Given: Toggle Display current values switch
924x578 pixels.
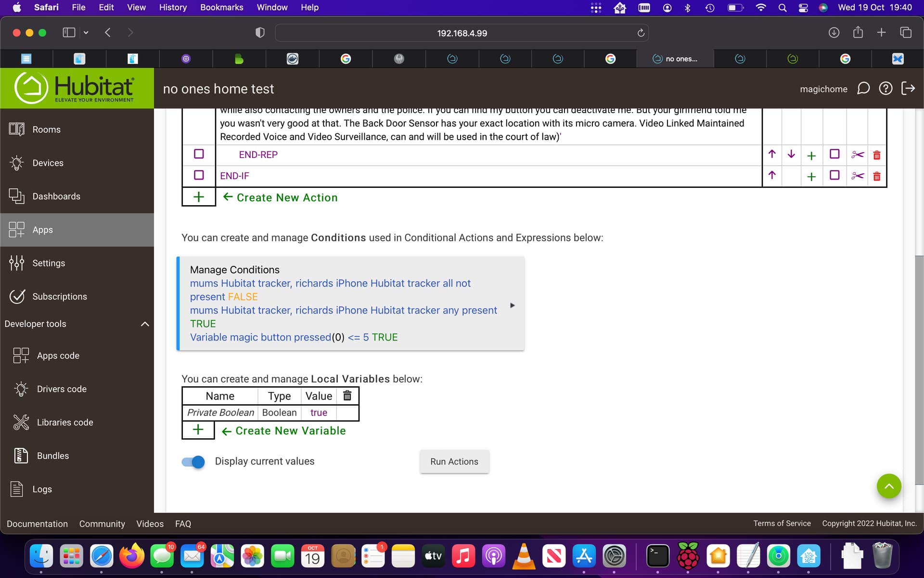Looking at the screenshot, I should coord(193,462).
